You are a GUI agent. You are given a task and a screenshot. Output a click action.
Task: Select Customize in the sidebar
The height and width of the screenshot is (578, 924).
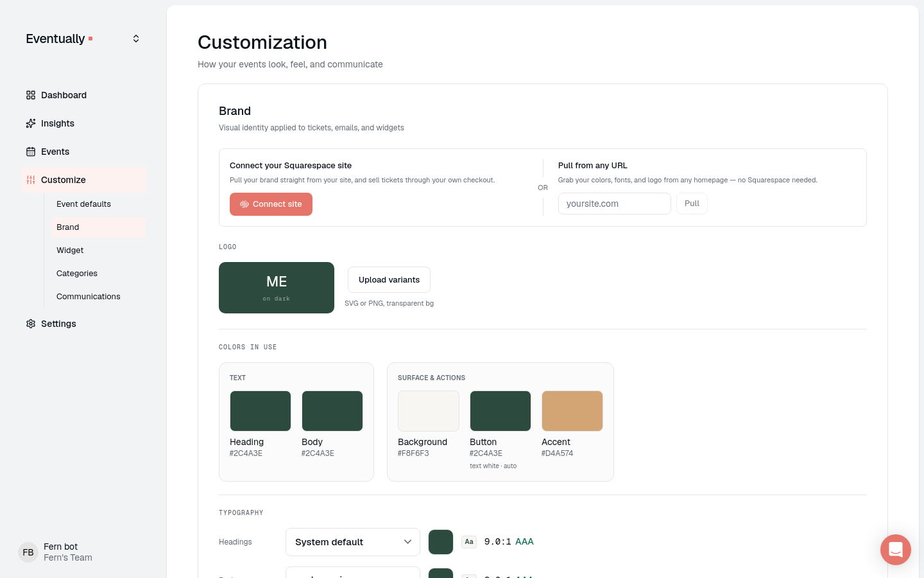click(83, 180)
